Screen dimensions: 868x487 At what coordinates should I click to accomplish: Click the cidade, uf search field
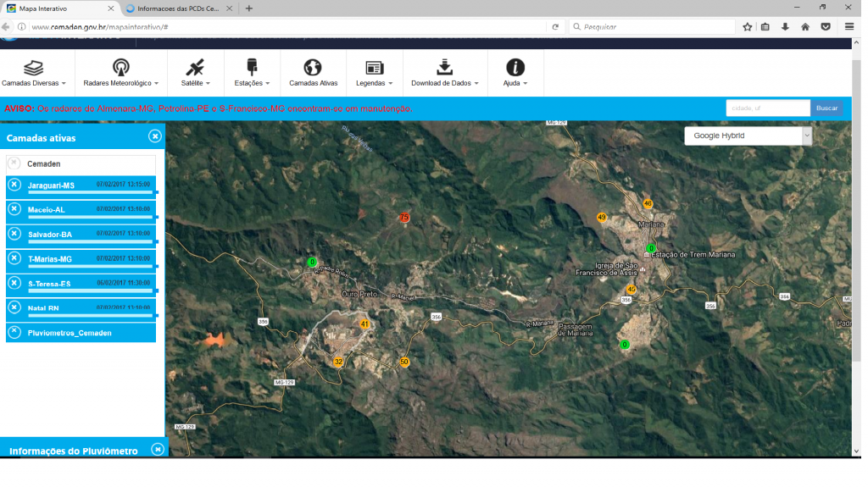(768, 108)
